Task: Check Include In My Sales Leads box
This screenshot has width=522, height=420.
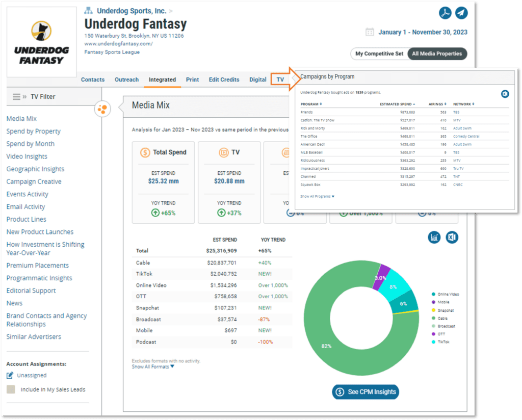Action: click(x=11, y=389)
